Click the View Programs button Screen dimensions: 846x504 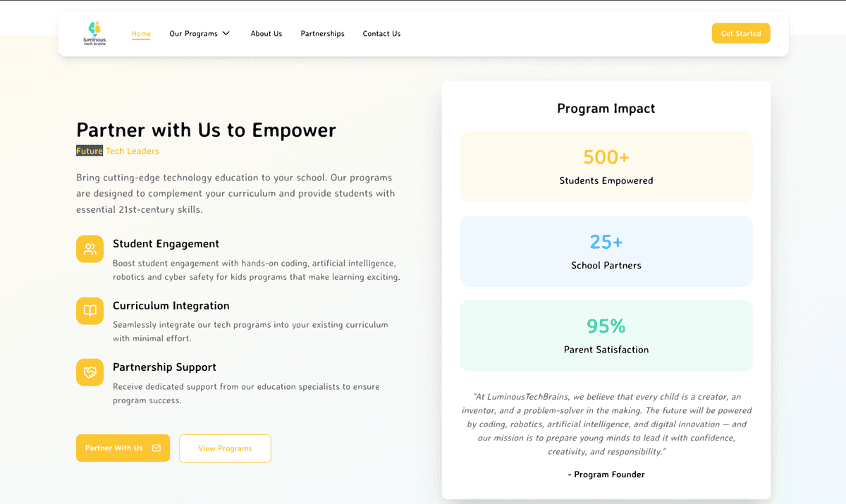[225, 448]
